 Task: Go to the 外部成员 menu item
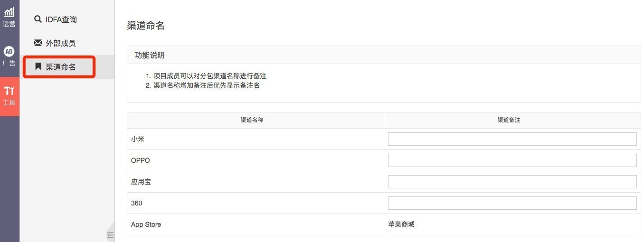click(x=60, y=43)
